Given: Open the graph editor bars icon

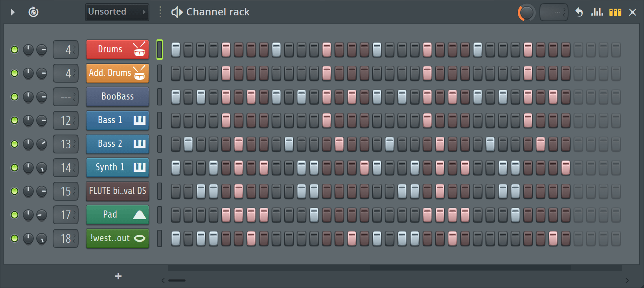Looking at the screenshot, I should click(597, 12).
